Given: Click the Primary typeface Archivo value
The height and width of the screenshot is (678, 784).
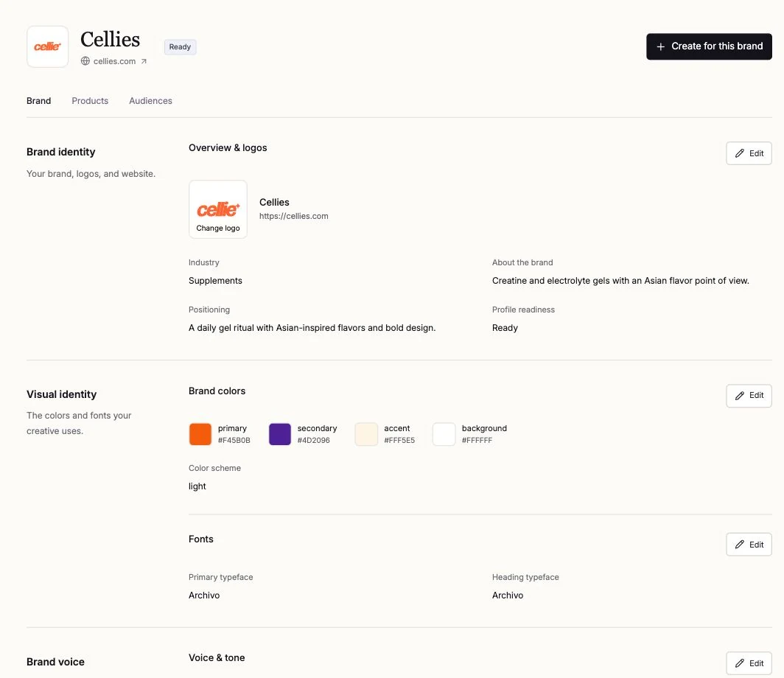Looking at the screenshot, I should point(204,595).
